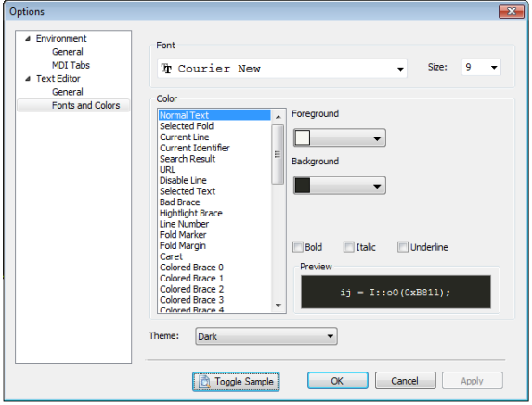Select 'Colored Brace 0' in the list
The width and height of the screenshot is (532, 405).
(x=214, y=268)
